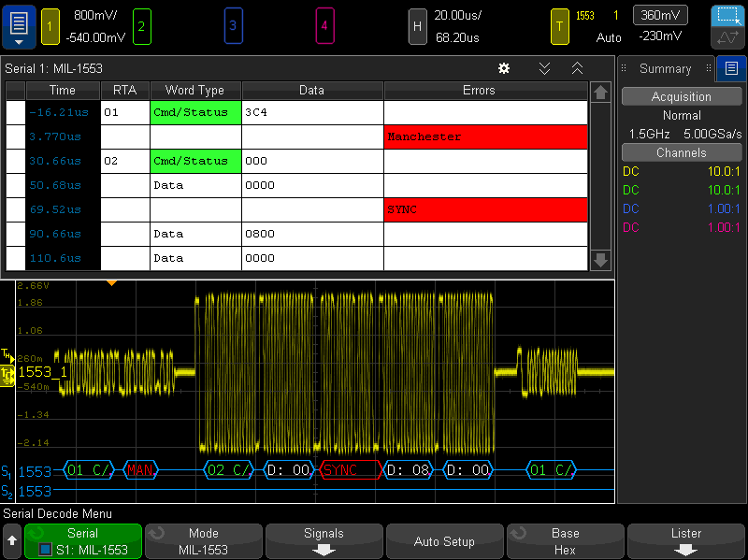Click the horizontal timebase H icon

click(x=417, y=27)
